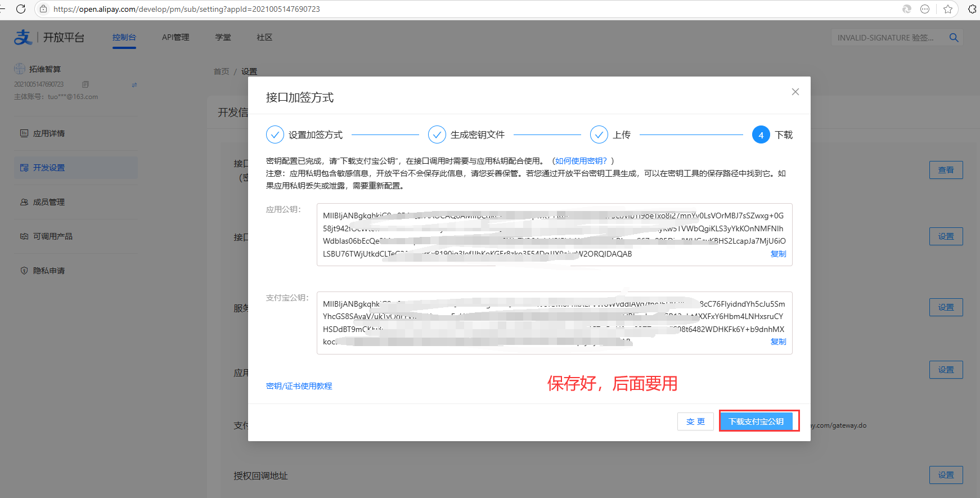Click the 拓维智算 app globe icon
The image size is (980, 498).
(20, 69)
